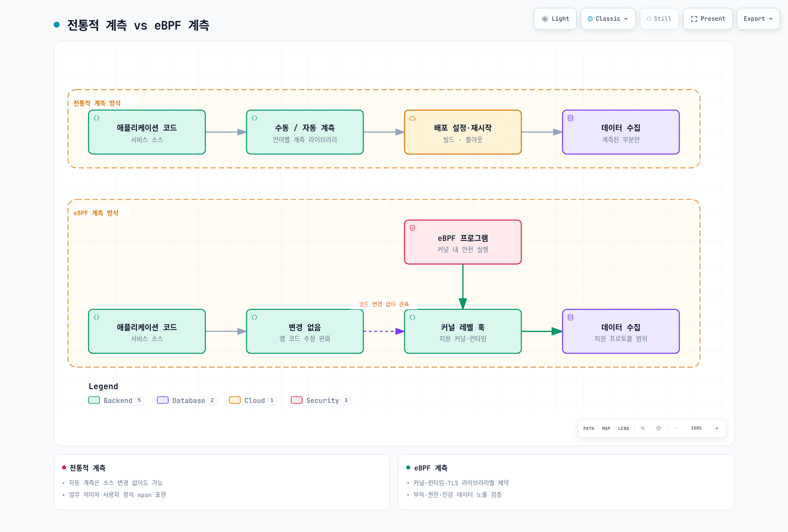Click the code icon on the 수동 / 자동 계측 node
This screenshot has height=532, width=788.
[x=255, y=118]
